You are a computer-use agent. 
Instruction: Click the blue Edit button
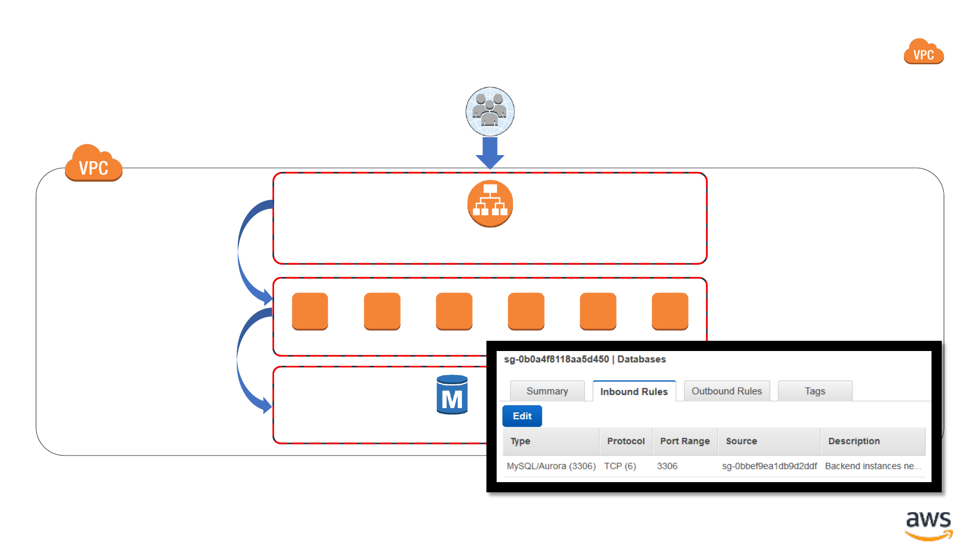tap(522, 416)
